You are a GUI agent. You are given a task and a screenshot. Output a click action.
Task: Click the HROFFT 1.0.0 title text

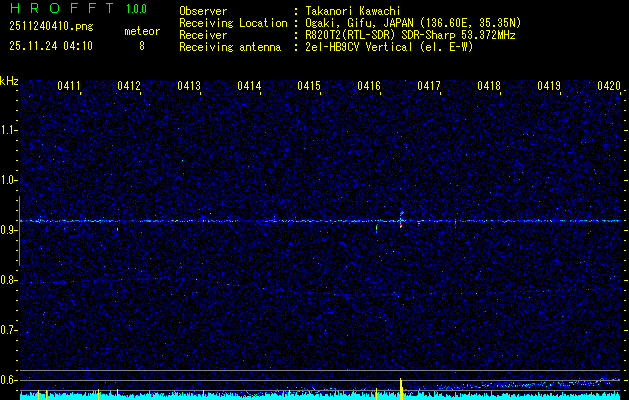(x=78, y=8)
